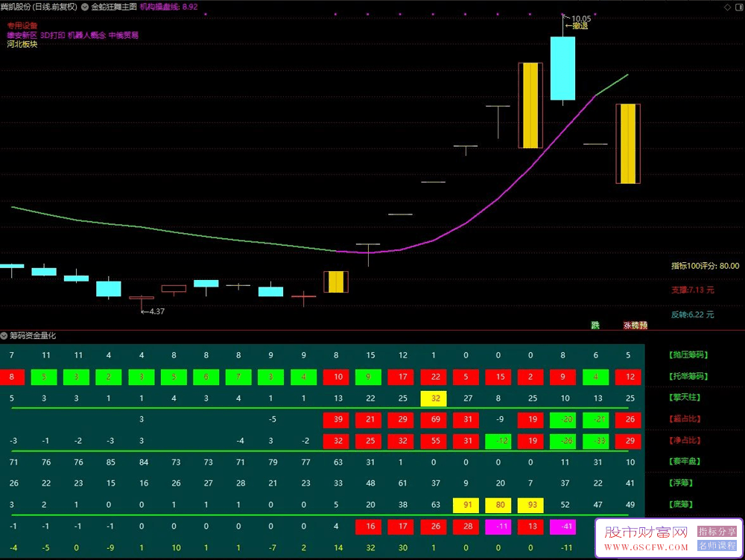This screenshot has width=745, height=560.
Task: Click the 河北板块 region tag
Action: [x=22, y=44]
